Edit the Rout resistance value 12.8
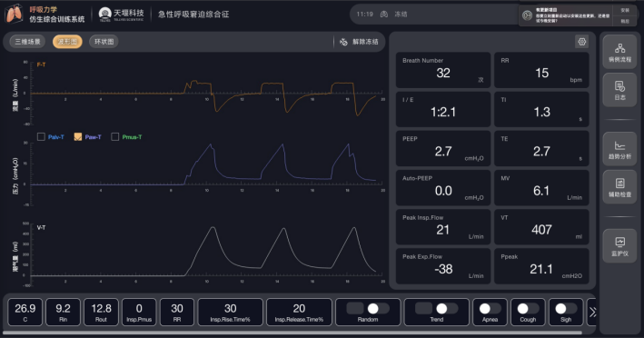Screen dimensions: 644x338 pyautogui.click(x=101, y=313)
